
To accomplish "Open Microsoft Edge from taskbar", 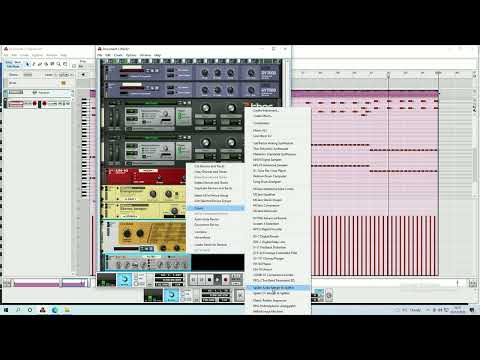I will (55, 310).
